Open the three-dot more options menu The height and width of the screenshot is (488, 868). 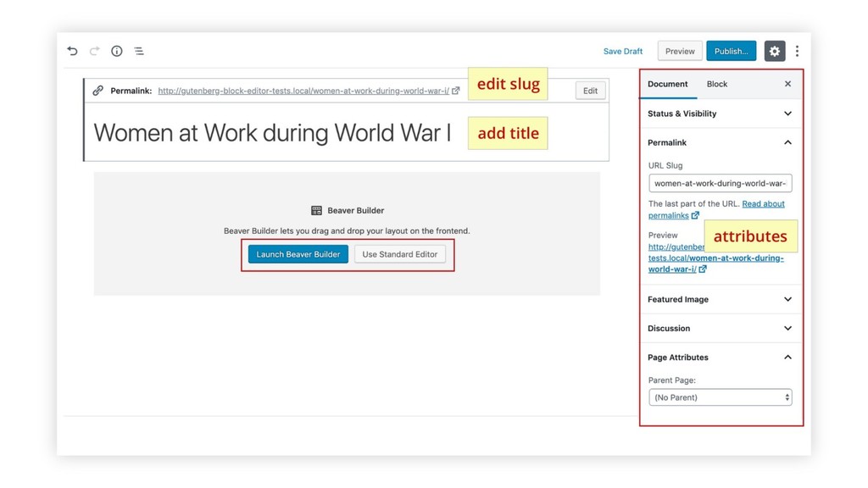(797, 51)
